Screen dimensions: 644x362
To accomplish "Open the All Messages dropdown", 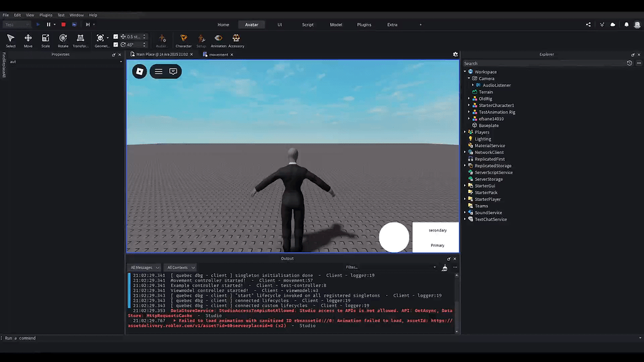I will click(145, 267).
